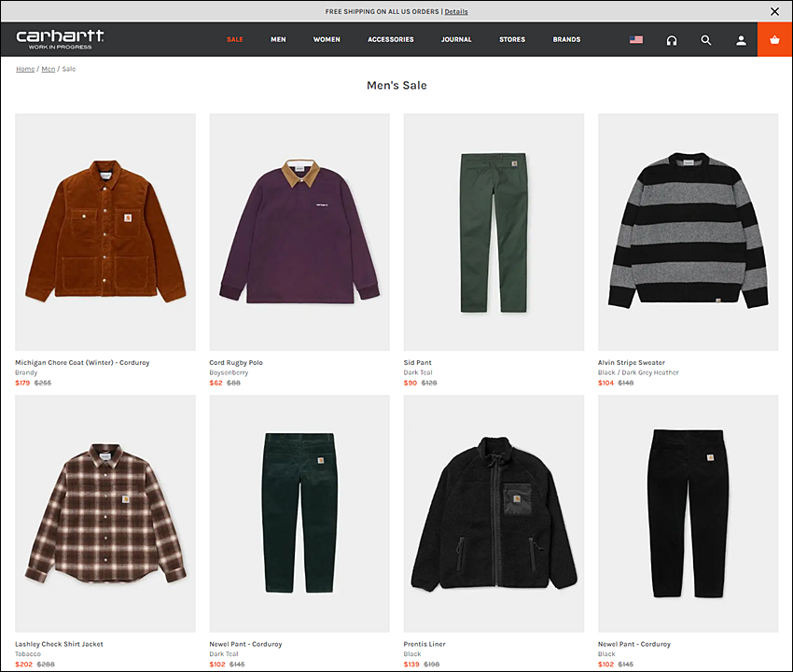Viewport: 793px width, 672px height.
Task: Click the Tobacco color label
Action: point(28,654)
